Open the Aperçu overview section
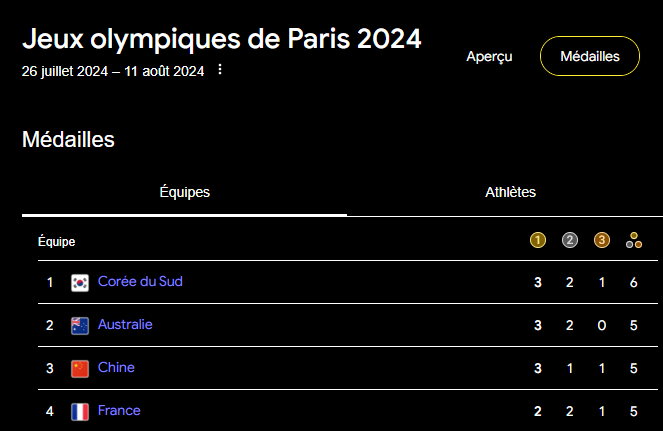 [x=489, y=56]
